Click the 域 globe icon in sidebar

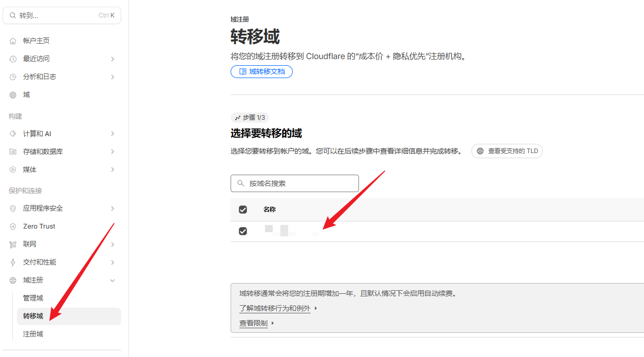pyautogui.click(x=13, y=95)
